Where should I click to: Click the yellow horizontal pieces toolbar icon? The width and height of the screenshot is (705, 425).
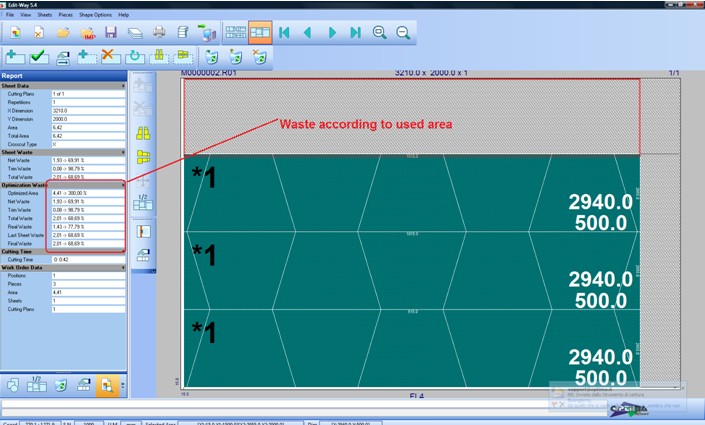[183, 57]
